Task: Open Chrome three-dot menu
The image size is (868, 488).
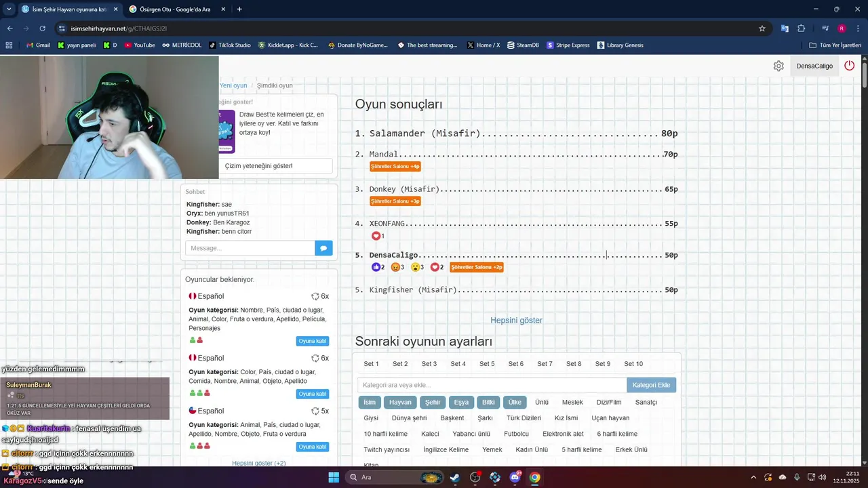Action: pos(856,28)
